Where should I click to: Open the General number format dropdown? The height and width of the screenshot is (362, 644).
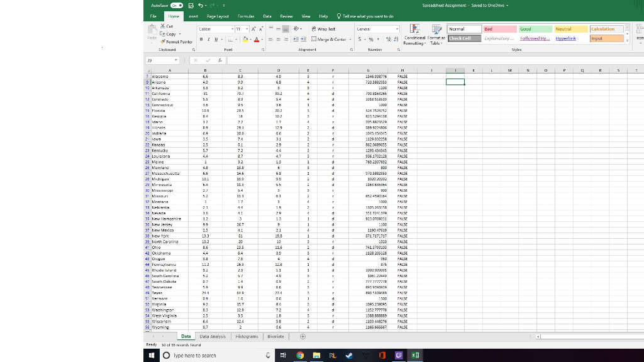pyautogui.click(x=397, y=28)
